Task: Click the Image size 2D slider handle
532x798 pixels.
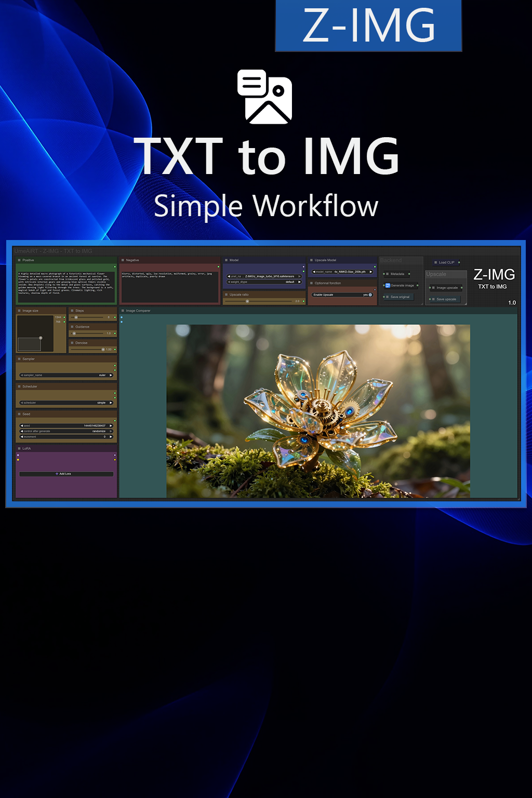Action: coord(41,338)
